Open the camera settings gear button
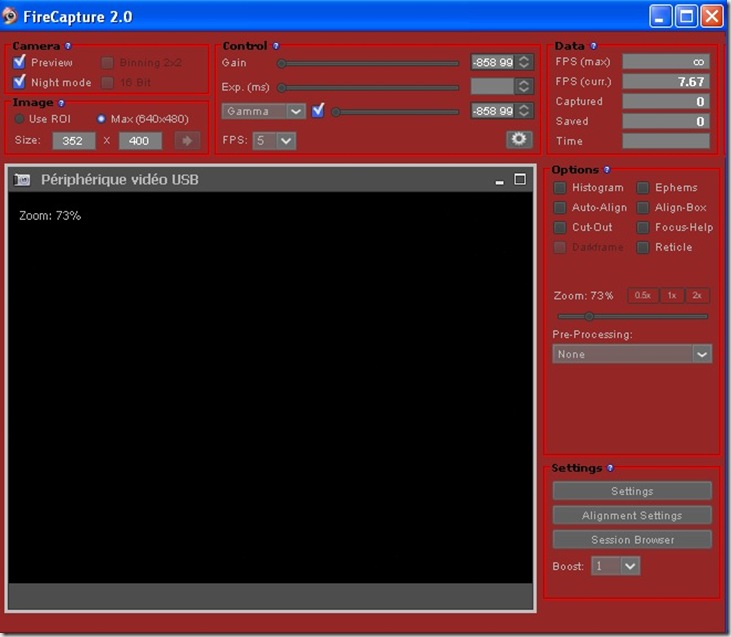 (x=519, y=139)
